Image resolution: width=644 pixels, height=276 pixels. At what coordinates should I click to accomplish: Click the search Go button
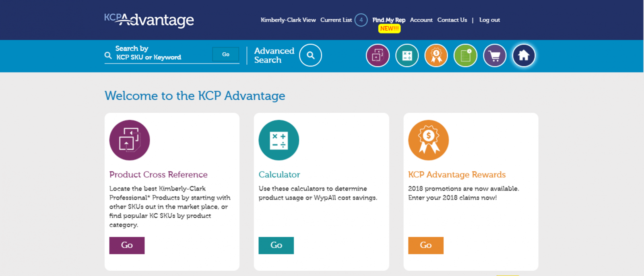tap(226, 54)
